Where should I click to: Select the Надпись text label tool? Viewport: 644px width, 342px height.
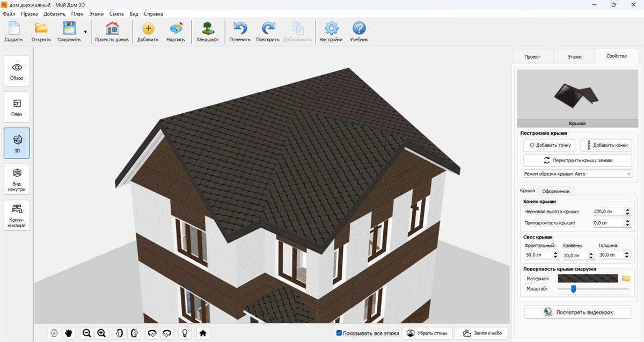(175, 32)
